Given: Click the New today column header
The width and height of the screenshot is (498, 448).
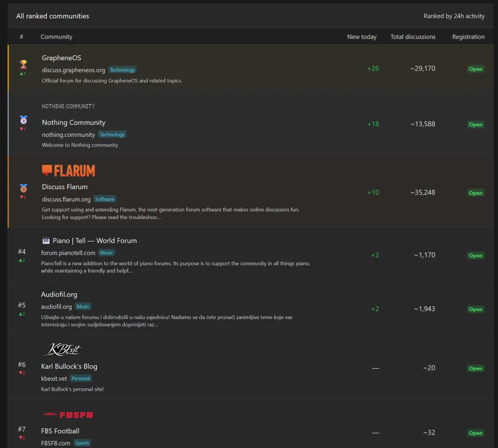Looking at the screenshot, I should pos(362,37).
